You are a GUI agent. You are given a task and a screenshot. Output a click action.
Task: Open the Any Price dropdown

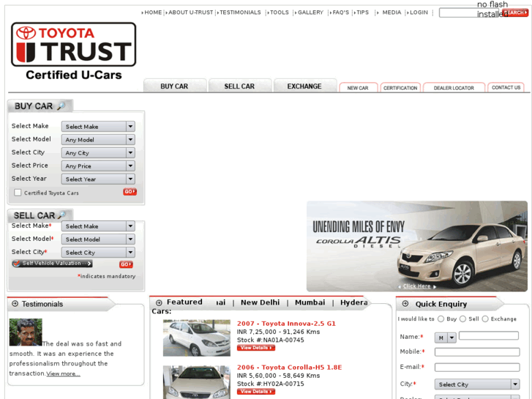tap(98, 165)
